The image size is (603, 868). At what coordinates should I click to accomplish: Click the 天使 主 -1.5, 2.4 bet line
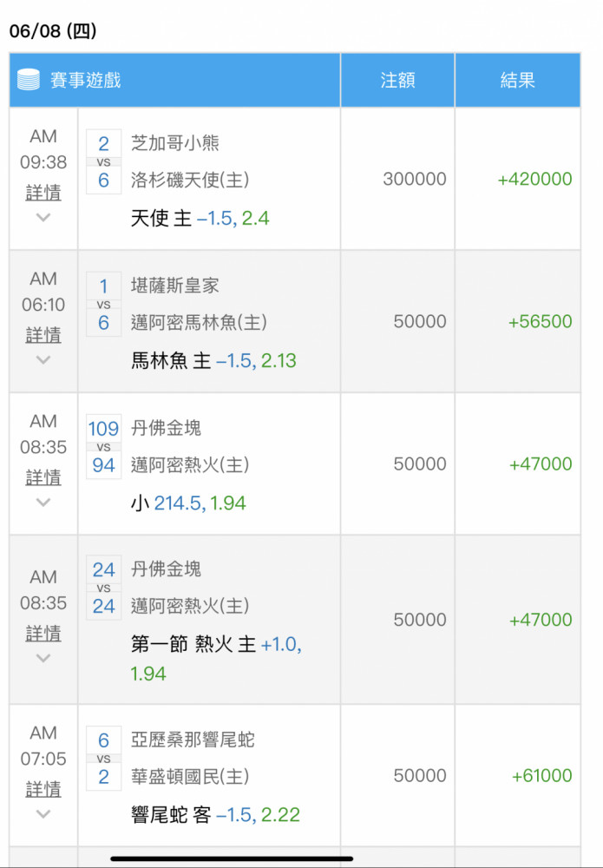(x=200, y=218)
